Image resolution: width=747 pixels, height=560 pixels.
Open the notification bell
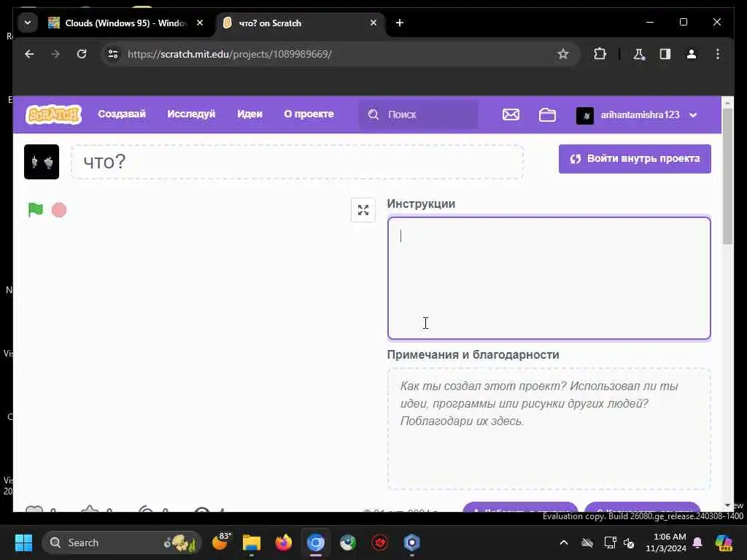pos(697,542)
